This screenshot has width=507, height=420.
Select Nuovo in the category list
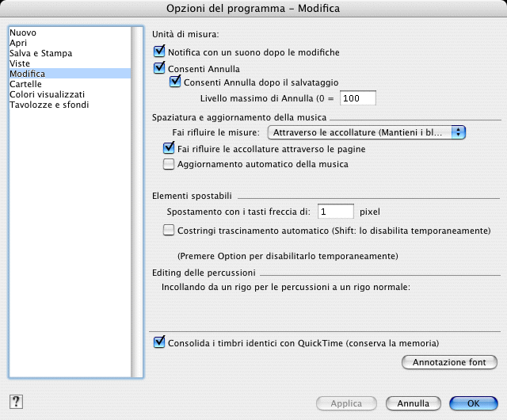point(24,33)
